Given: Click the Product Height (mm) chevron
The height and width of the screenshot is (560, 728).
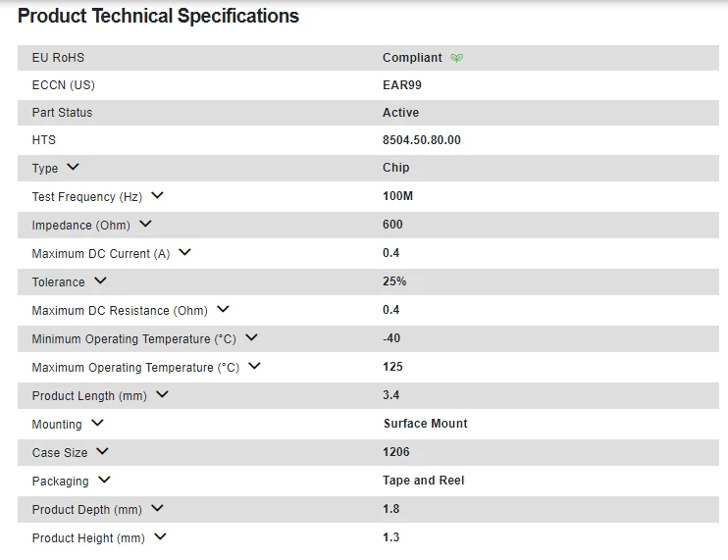Looking at the screenshot, I should [160, 537].
